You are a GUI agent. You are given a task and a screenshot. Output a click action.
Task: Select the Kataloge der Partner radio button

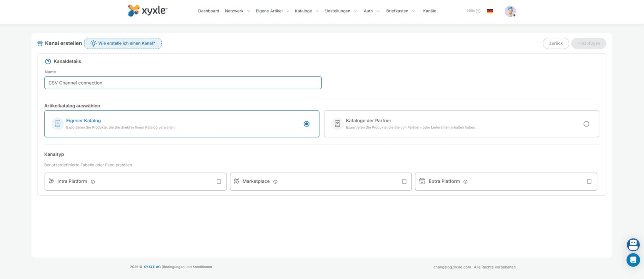(x=586, y=124)
